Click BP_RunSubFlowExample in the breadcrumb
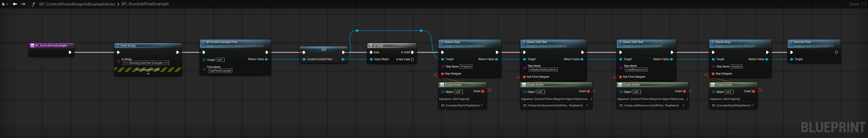 coord(145,4)
